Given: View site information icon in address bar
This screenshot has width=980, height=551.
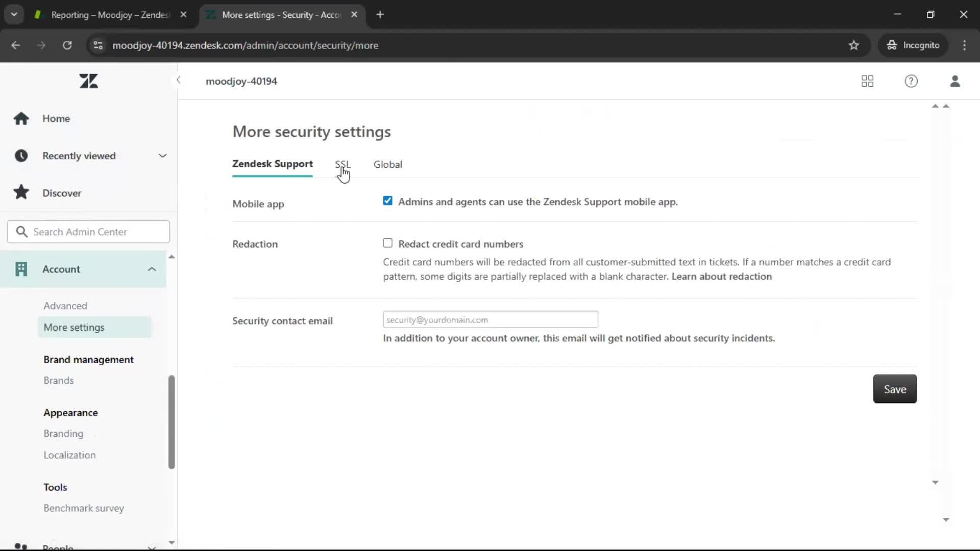Looking at the screenshot, I should [x=98, y=45].
